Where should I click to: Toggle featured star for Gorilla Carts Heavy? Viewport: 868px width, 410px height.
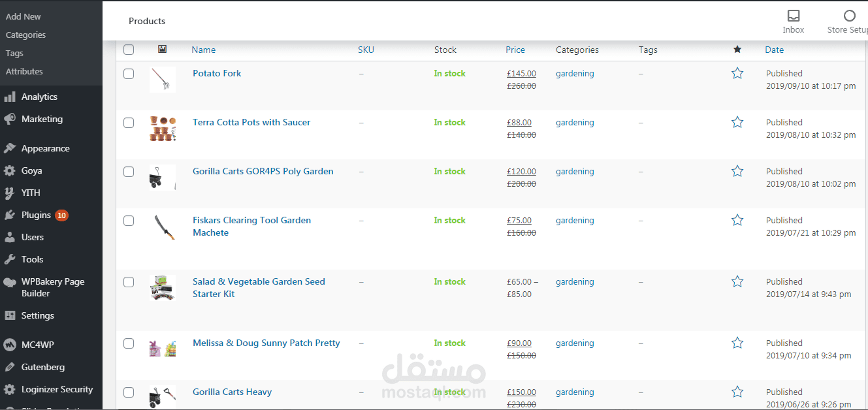point(737,392)
